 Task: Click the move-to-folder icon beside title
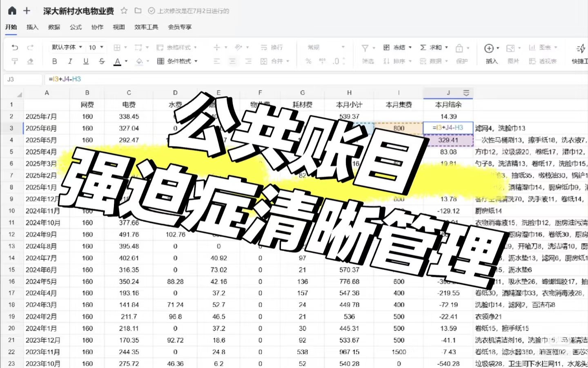tap(138, 11)
